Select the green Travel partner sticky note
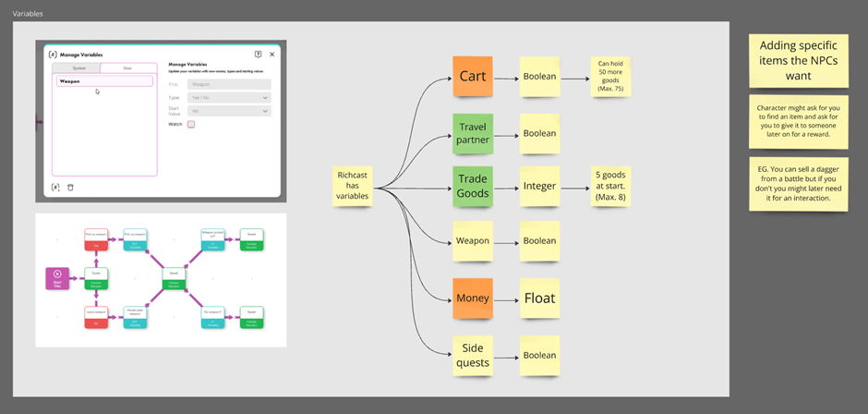This screenshot has width=868, height=414. [x=476, y=134]
